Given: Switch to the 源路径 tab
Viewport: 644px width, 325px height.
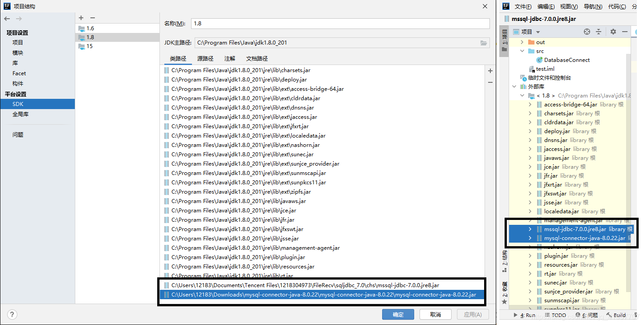Looking at the screenshot, I should coord(205,59).
